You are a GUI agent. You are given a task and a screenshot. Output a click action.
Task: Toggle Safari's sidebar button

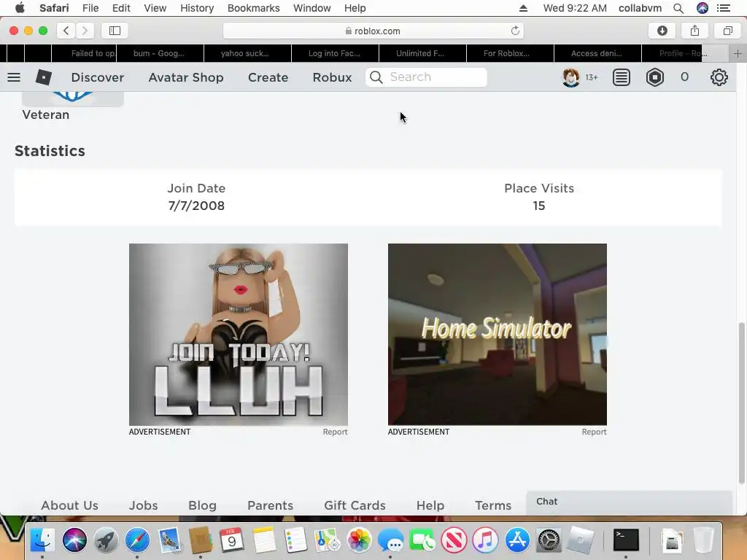115,31
